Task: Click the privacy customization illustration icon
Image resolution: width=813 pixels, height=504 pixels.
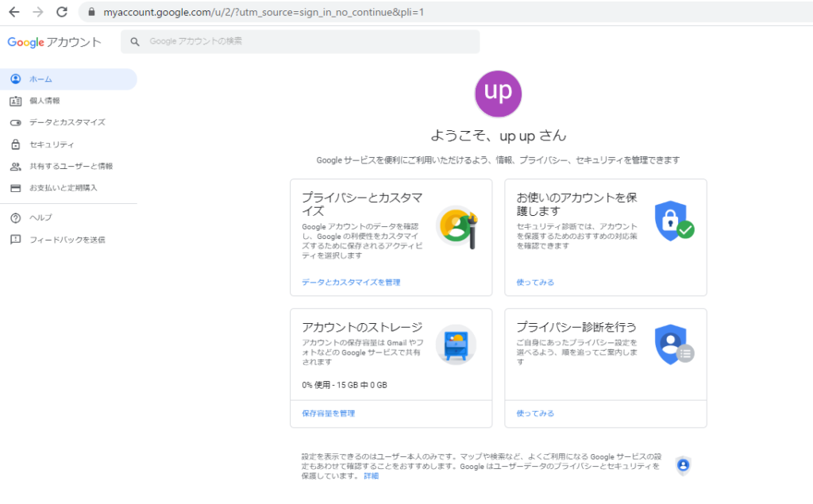Action: [457, 226]
